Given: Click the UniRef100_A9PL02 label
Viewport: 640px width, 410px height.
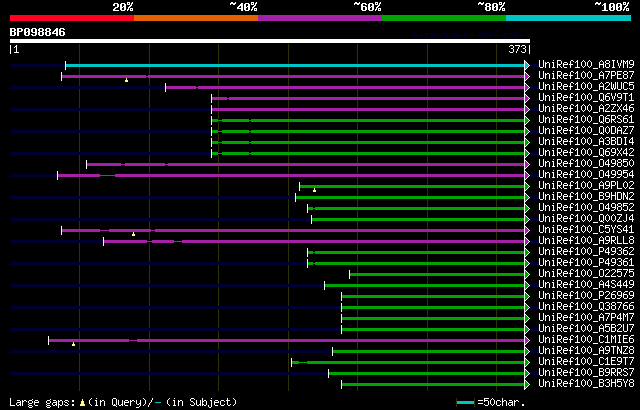Looking at the screenshot, I should click(x=586, y=186).
